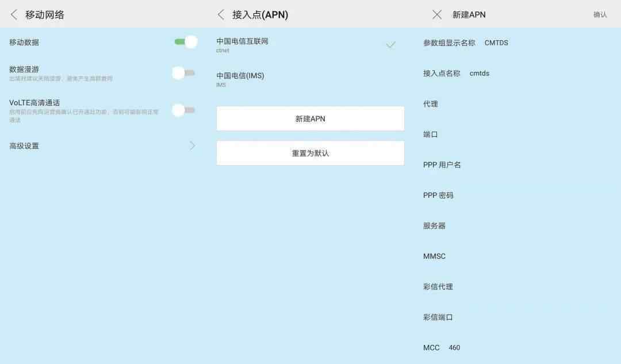Select checkmark for 中国电信互联网 APN
The width and height of the screenshot is (621, 364).
coord(390,45)
